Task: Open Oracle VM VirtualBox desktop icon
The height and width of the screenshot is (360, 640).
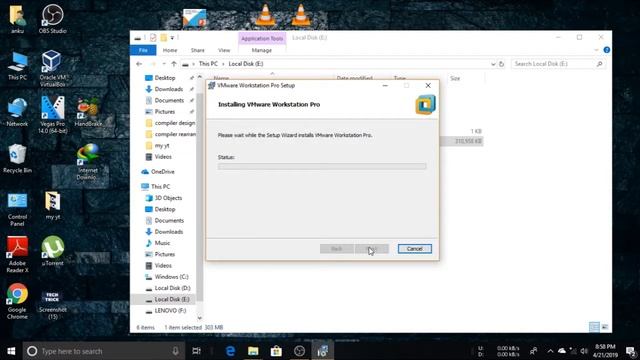Action: pos(53,68)
